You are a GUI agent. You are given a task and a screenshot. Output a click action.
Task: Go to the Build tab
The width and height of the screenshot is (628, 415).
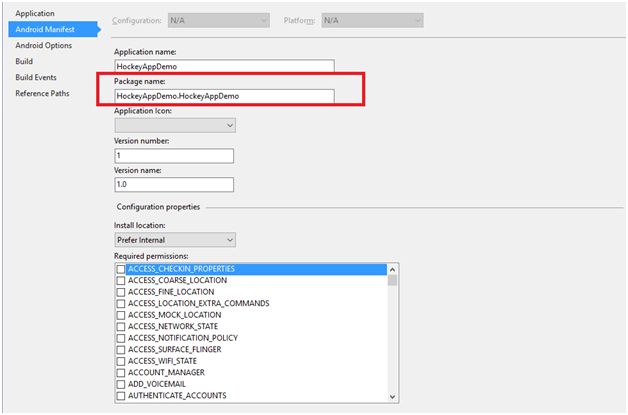point(24,61)
